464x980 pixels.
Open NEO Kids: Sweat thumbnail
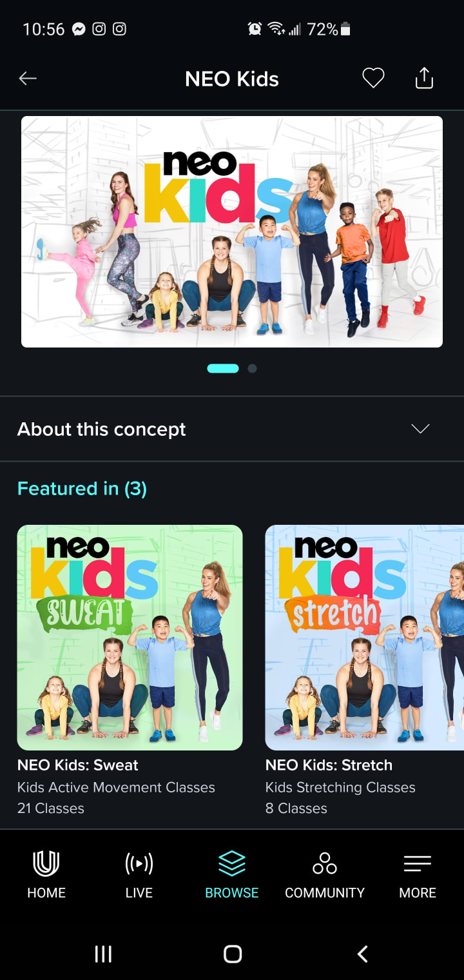[130, 638]
